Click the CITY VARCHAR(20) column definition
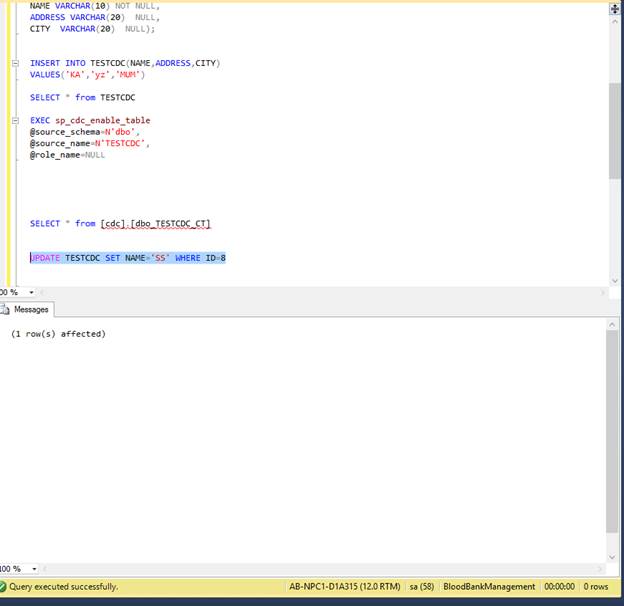This screenshot has width=624, height=606. coord(92,29)
